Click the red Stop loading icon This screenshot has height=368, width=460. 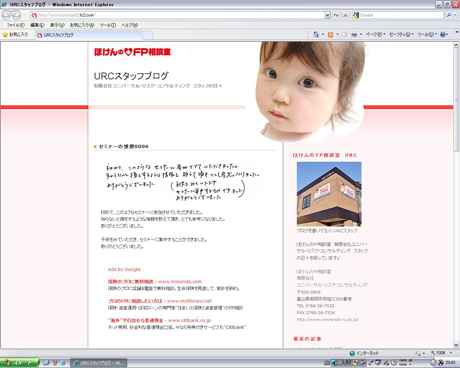pyautogui.click(x=345, y=15)
